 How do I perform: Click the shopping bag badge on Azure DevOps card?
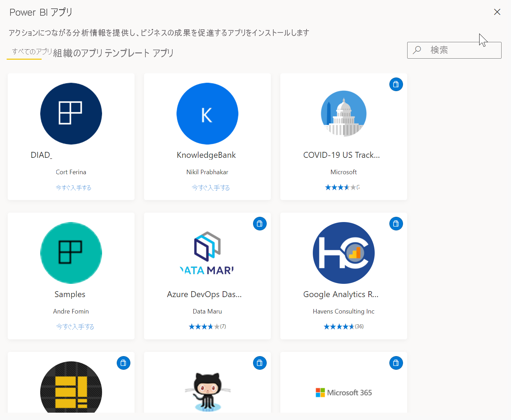[x=260, y=223]
